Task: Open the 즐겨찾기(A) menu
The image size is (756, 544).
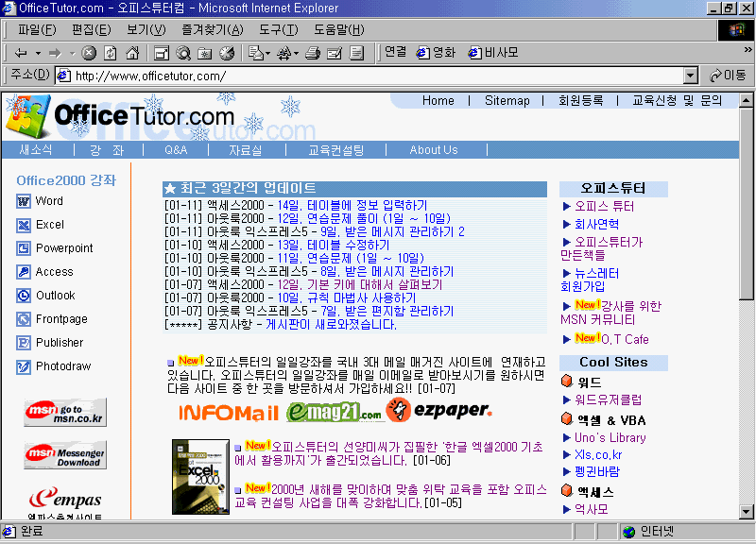Action: point(213,30)
